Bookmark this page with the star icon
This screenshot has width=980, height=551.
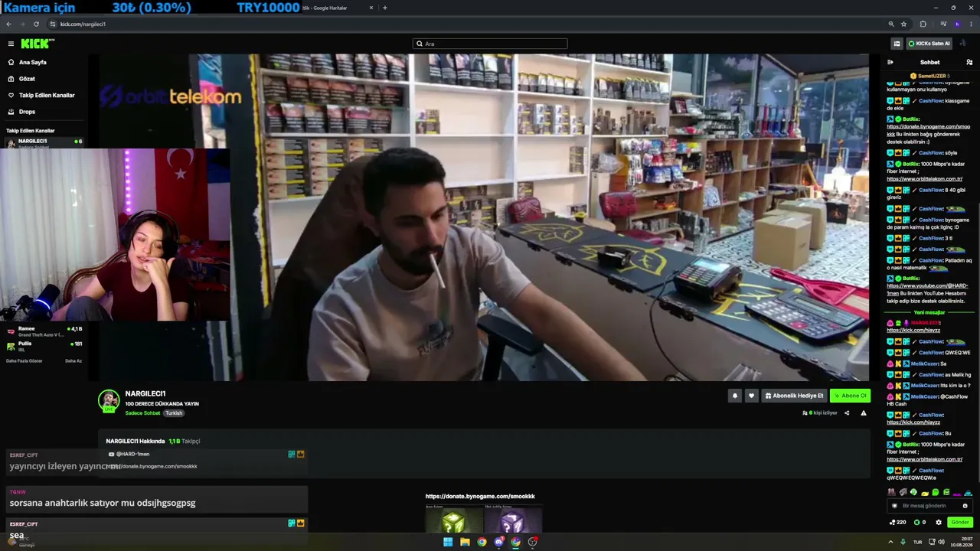pyautogui.click(x=904, y=24)
